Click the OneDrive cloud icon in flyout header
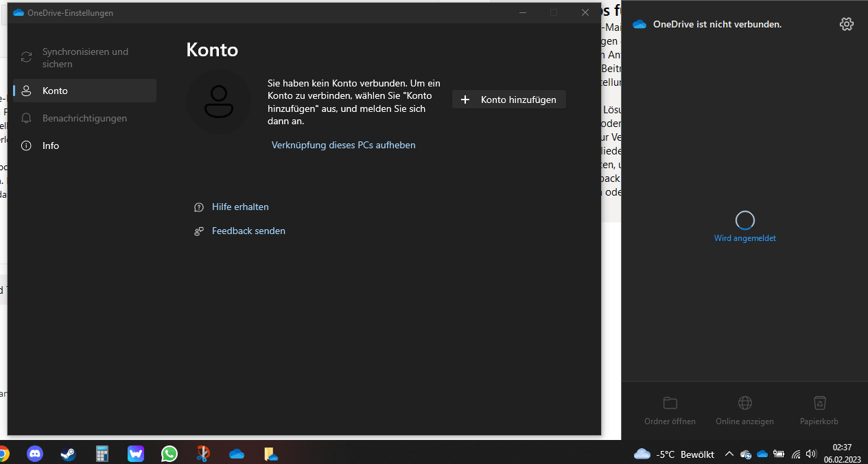Image resolution: width=868 pixels, height=464 pixels. 640,24
